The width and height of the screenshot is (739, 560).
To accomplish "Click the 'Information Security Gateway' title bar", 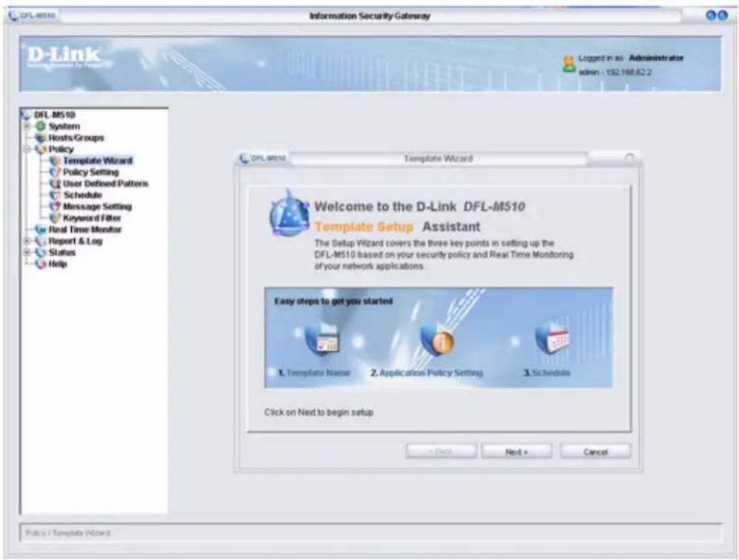I will click(x=369, y=16).
